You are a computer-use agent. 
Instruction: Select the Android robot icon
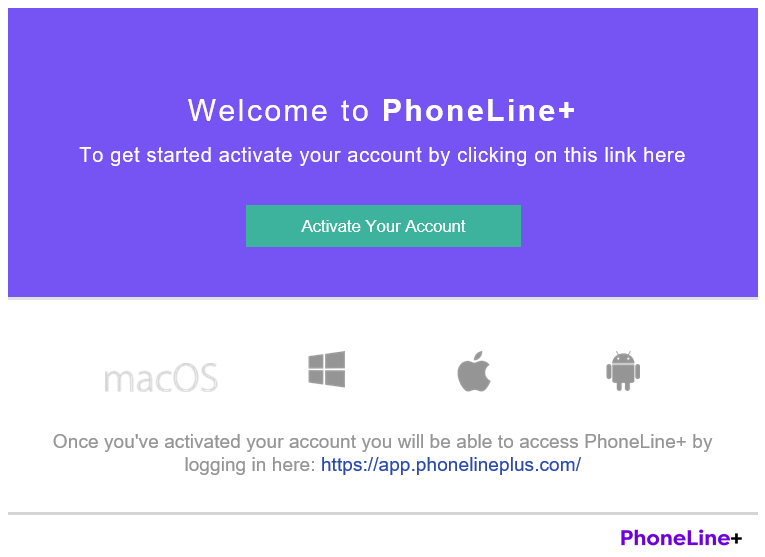pyautogui.click(x=622, y=370)
